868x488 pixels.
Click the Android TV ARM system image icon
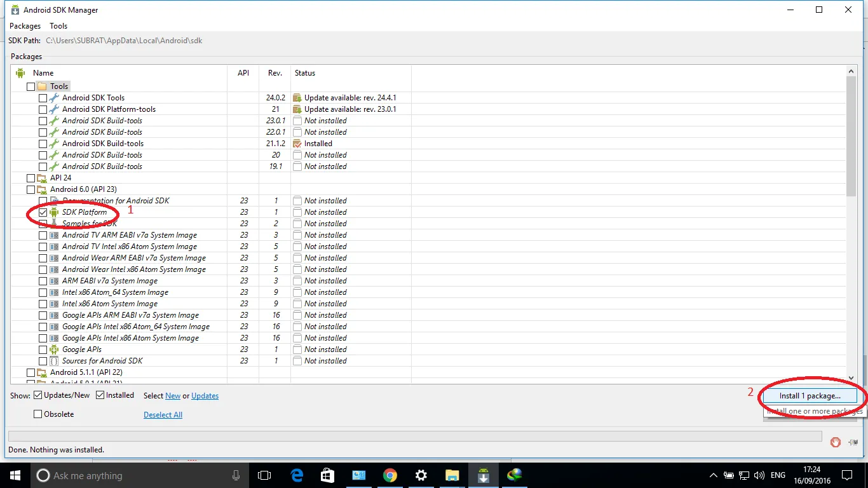tap(54, 235)
